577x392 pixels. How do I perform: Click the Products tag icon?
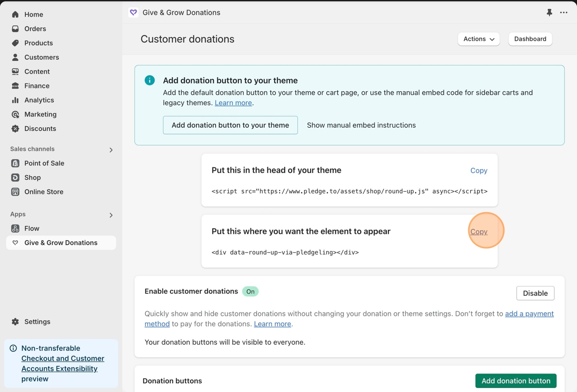(x=15, y=43)
